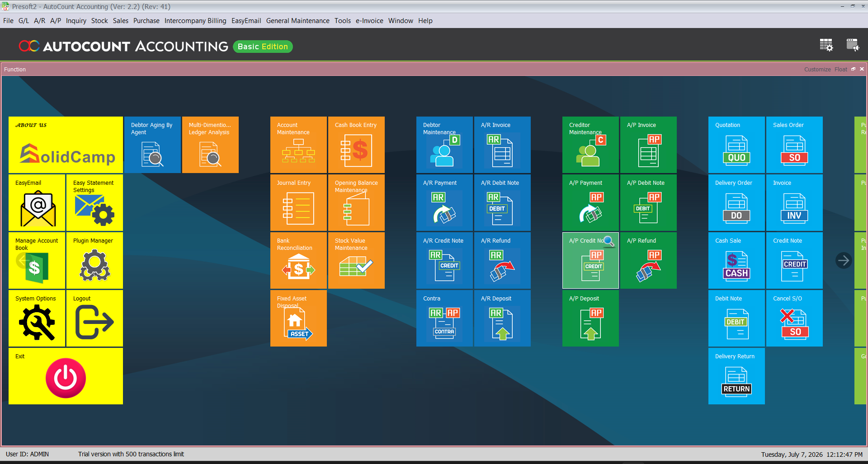Open the Stock menu
The image size is (868, 464).
(99, 21)
